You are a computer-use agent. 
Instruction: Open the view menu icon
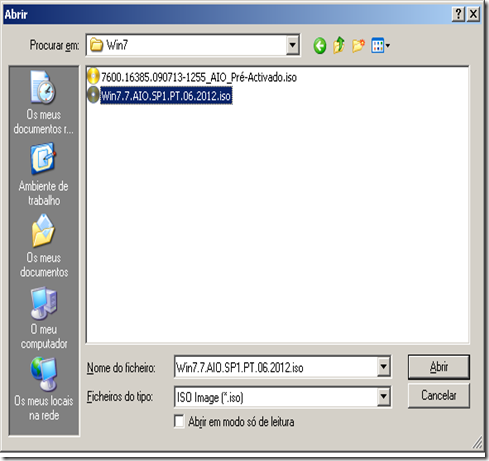378,46
